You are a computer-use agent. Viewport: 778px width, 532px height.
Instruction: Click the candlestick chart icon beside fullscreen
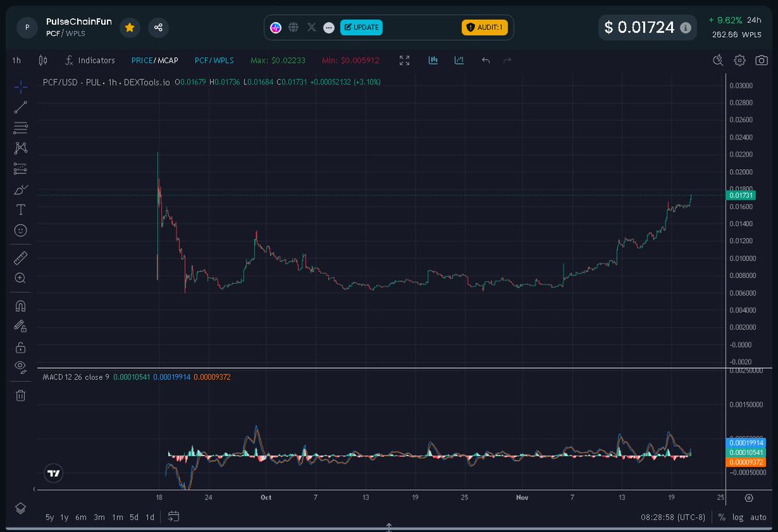tap(433, 60)
